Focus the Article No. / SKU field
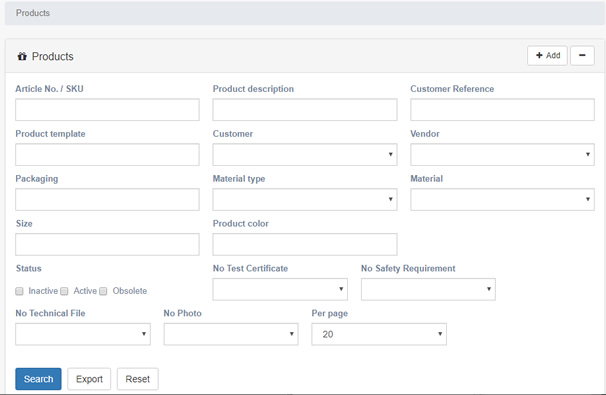Image resolution: width=606 pixels, height=395 pixels. coord(107,109)
